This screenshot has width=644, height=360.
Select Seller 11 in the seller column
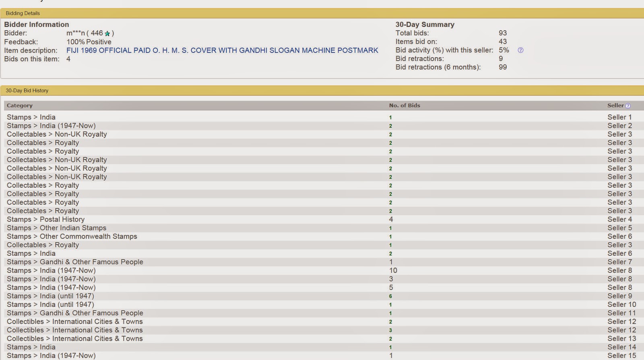tap(622, 313)
